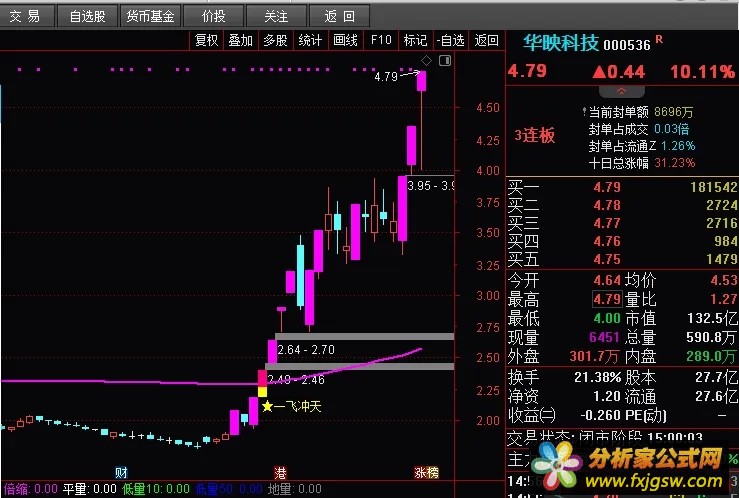This screenshot has height=498, width=739.
Task: Click the 低量10 indicator label
Action: click(x=156, y=489)
